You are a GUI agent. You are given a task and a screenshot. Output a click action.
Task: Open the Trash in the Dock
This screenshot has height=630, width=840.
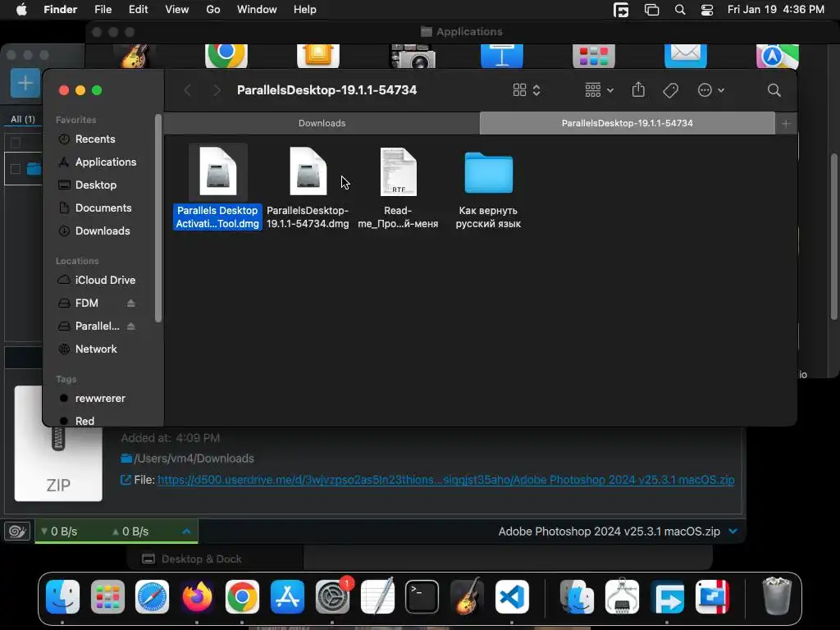click(777, 596)
